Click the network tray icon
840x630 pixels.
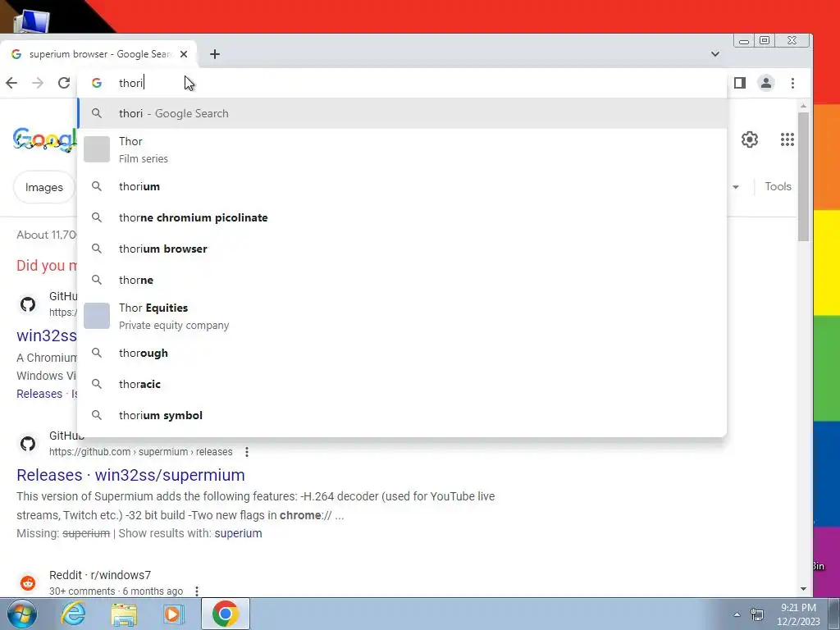757,614
